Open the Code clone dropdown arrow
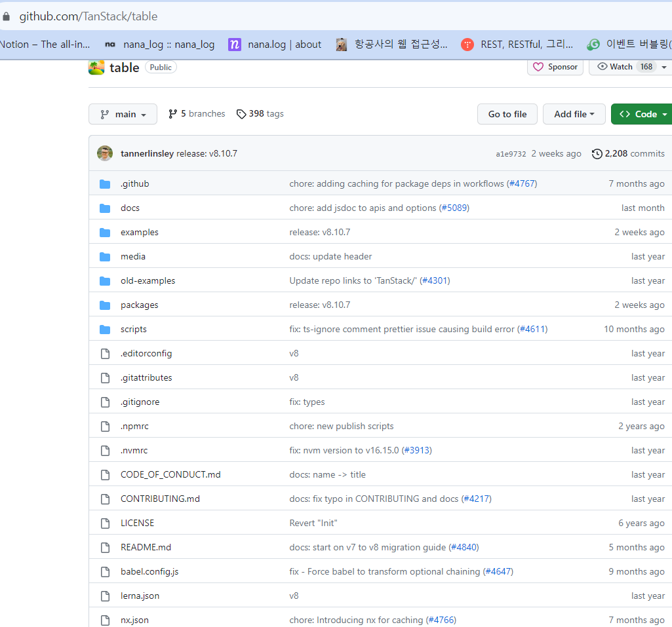The image size is (672, 627). 664,115
